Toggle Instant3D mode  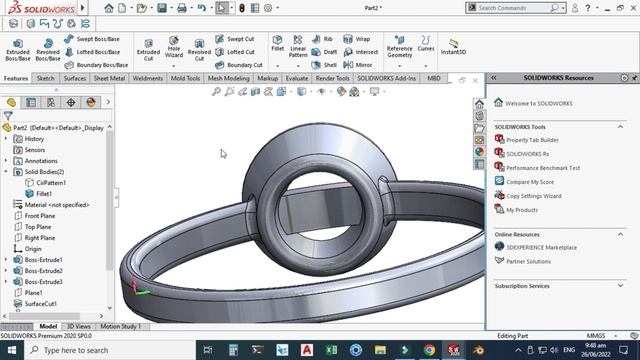point(453,47)
